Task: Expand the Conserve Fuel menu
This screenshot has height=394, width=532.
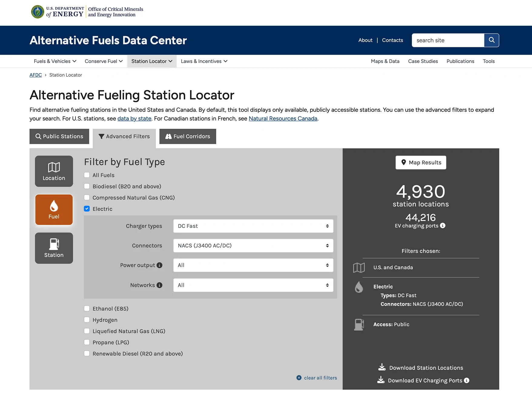Action: 104,61
